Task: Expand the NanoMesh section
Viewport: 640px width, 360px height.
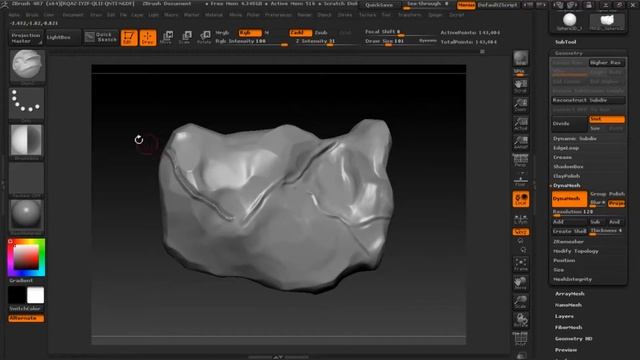Action: [x=568, y=305]
